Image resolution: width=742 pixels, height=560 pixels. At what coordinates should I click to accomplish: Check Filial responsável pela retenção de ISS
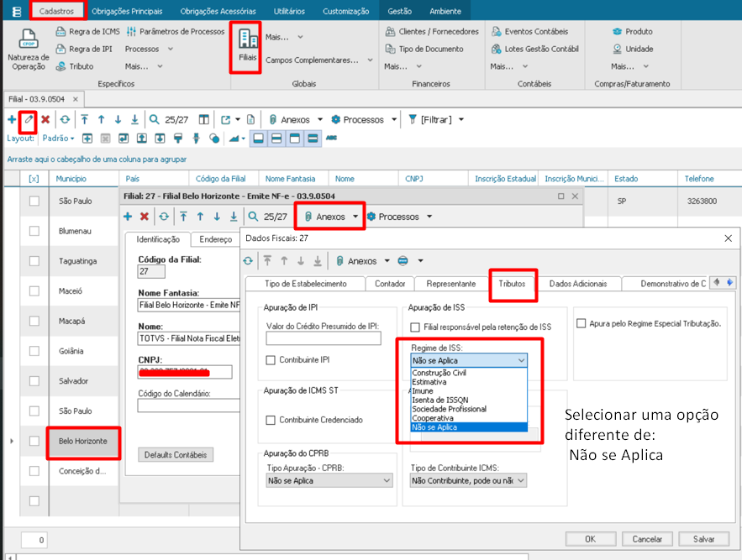415,327
